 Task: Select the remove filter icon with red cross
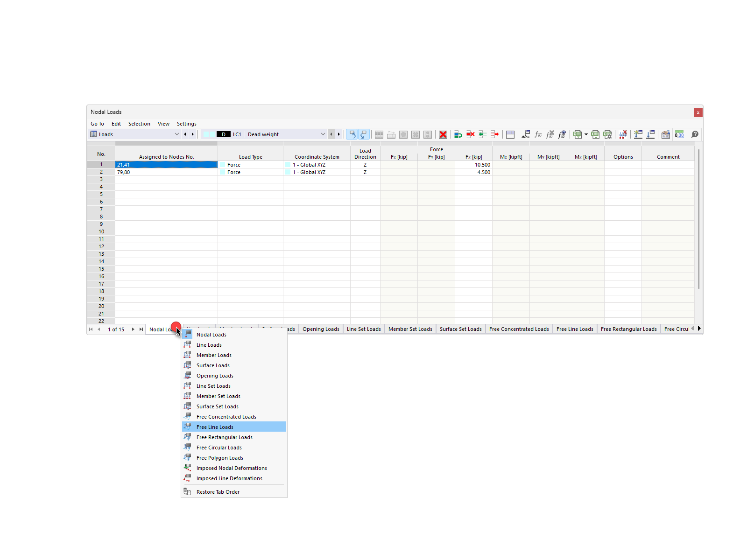(x=623, y=134)
